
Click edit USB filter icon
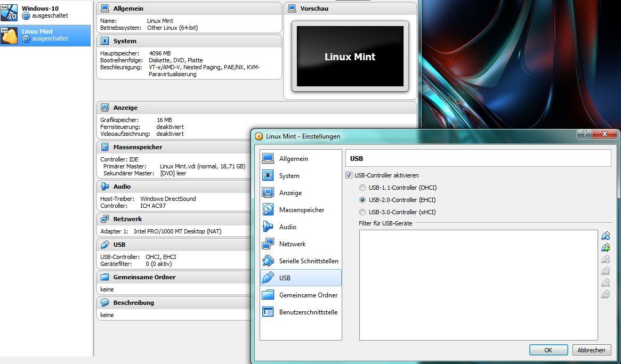pyautogui.click(x=606, y=260)
